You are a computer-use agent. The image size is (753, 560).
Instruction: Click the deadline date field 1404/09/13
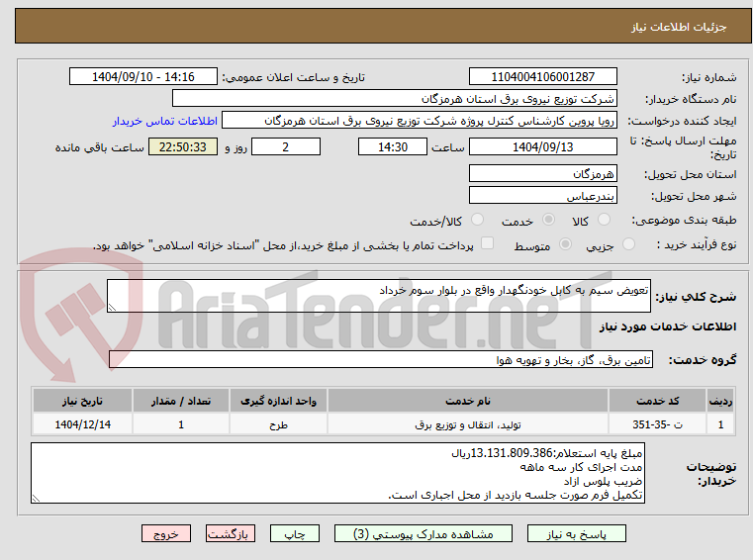542,147
